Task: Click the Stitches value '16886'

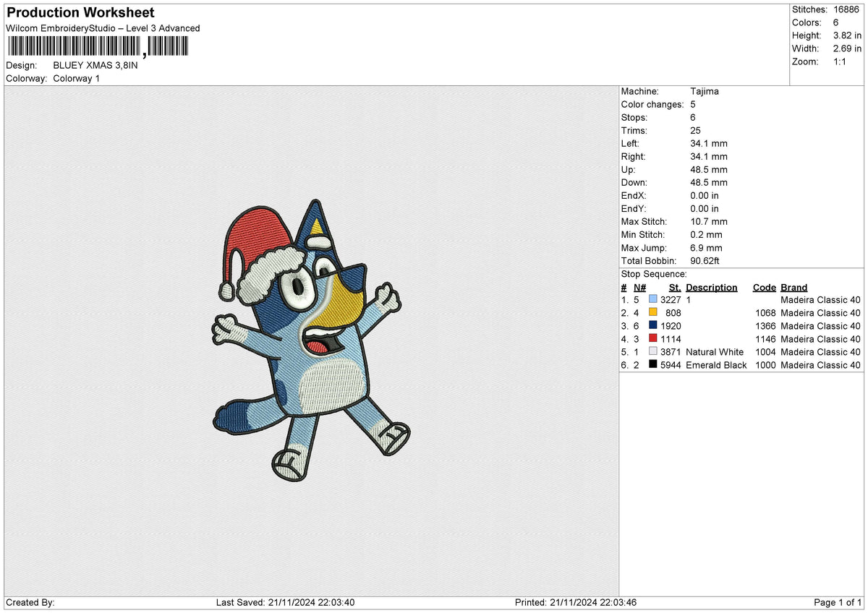Action: 847,9
